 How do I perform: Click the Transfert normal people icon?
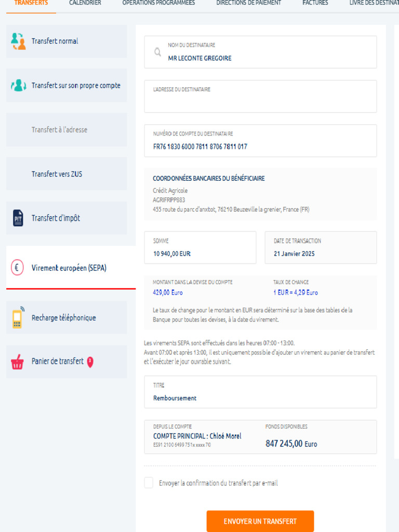(x=18, y=41)
